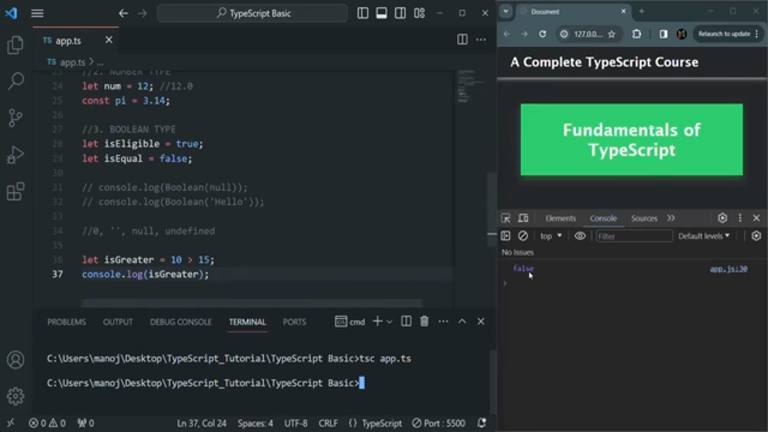
Task: Activate DevTools inspect element picker
Action: [506, 218]
